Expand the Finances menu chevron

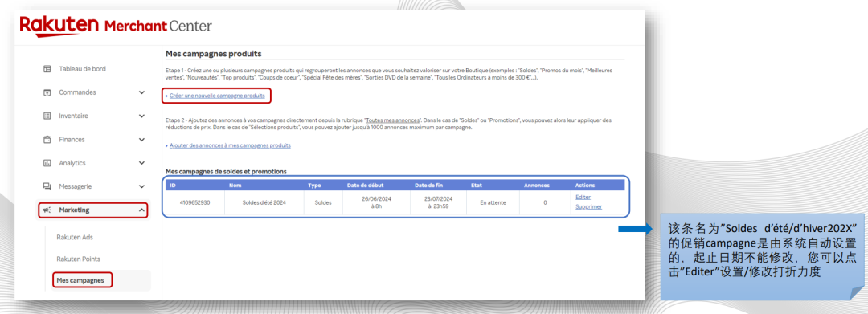tap(141, 139)
